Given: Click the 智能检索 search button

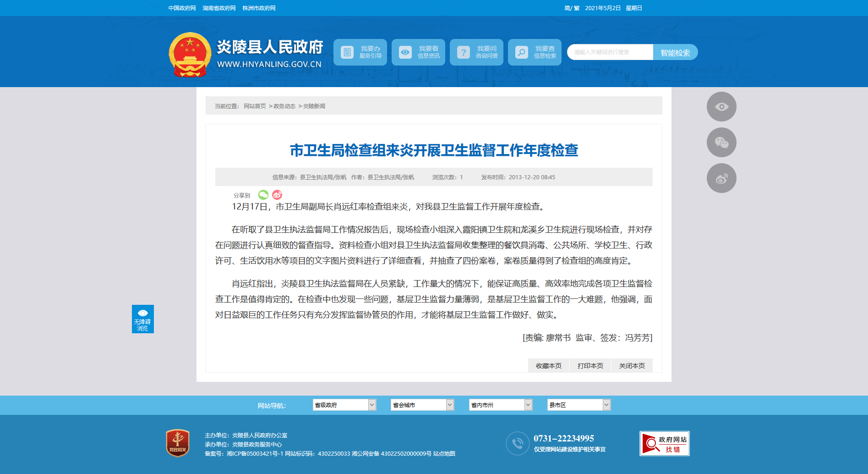Looking at the screenshot, I should pyautogui.click(x=675, y=53).
